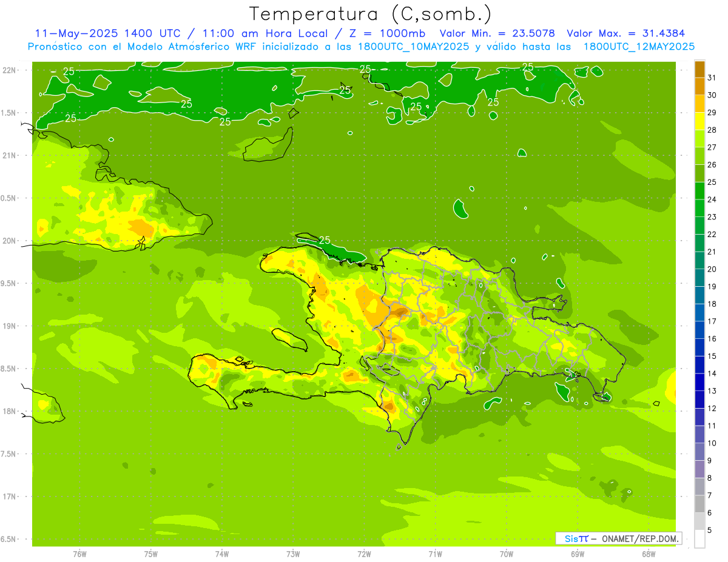
Task: Click the 18N latitude axis label
Action: pyautogui.click(x=9, y=412)
